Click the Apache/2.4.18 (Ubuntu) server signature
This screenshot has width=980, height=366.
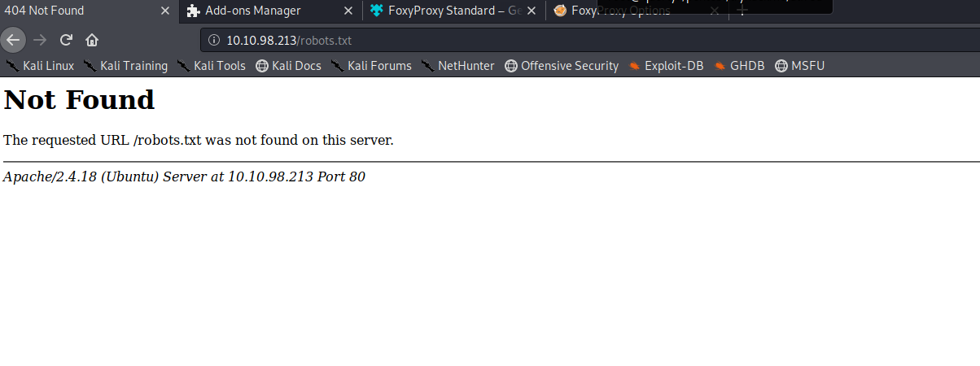pyautogui.click(x=184, y=176)
